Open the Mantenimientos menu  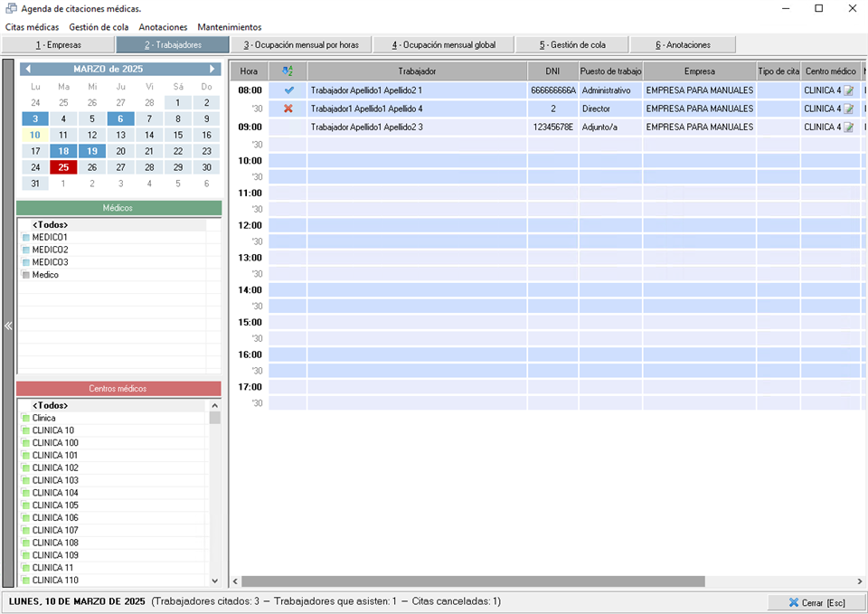(x=230, y=27)
